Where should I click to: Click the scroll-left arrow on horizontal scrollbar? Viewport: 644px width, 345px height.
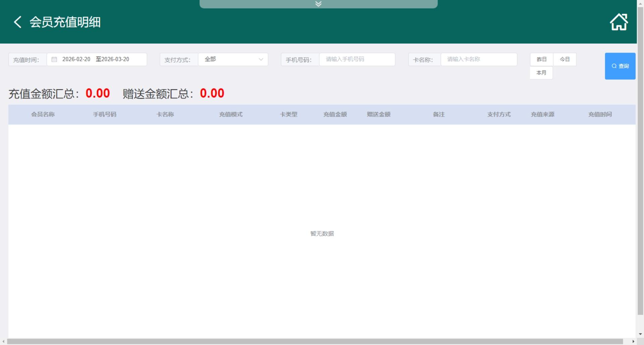point(3,342)
